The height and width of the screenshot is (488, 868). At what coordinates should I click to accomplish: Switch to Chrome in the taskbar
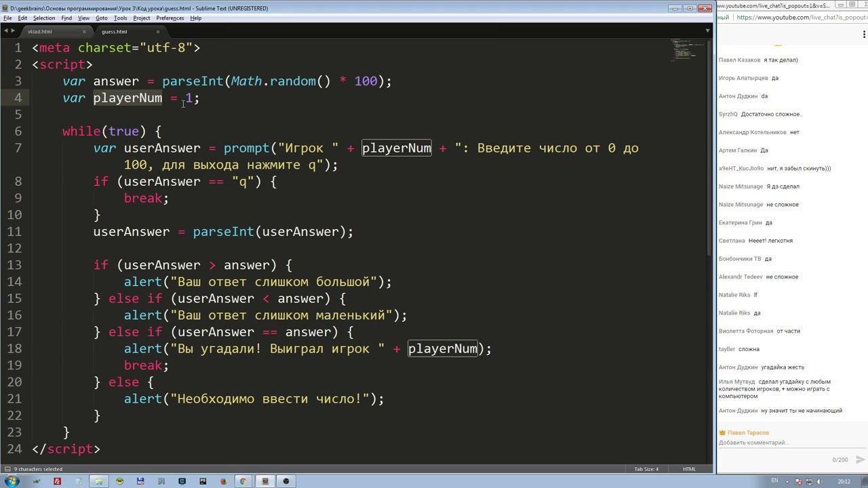coord(243,481)
